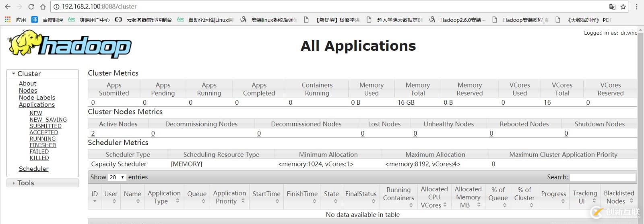
Task: Click the table Search field
Action: click(x=603, y=177)
